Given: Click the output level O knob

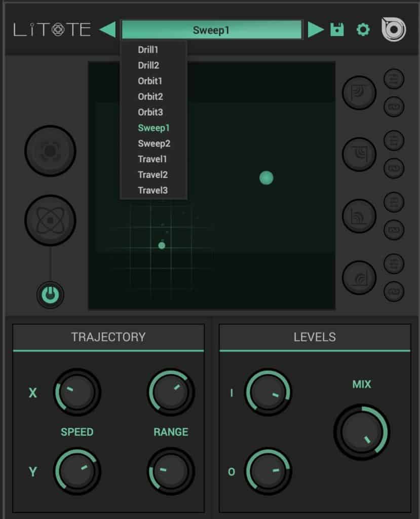Looking at the screenshot, I should (x=268, y=471).
